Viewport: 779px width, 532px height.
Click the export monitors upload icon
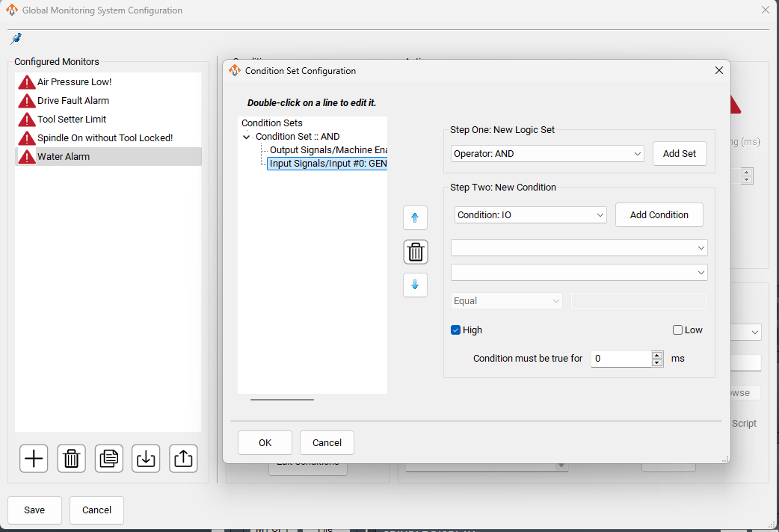tap(183, 458)
